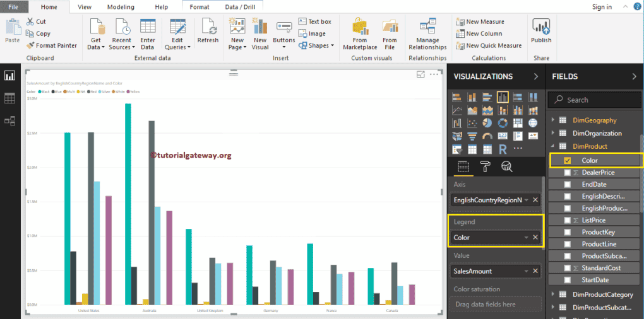The image size is (644, 319).
Task: Insert a Text box
Action: (x=315, y=21)
